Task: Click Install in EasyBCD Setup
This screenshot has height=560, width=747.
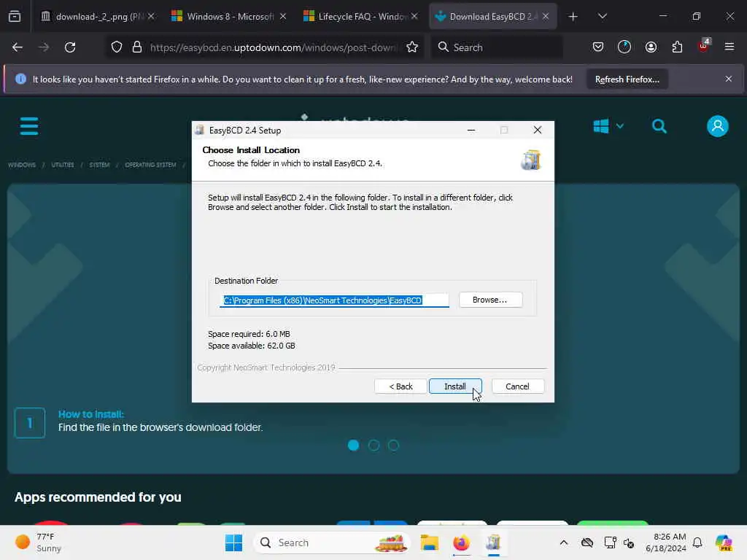Action: click(x=455, y=386)
